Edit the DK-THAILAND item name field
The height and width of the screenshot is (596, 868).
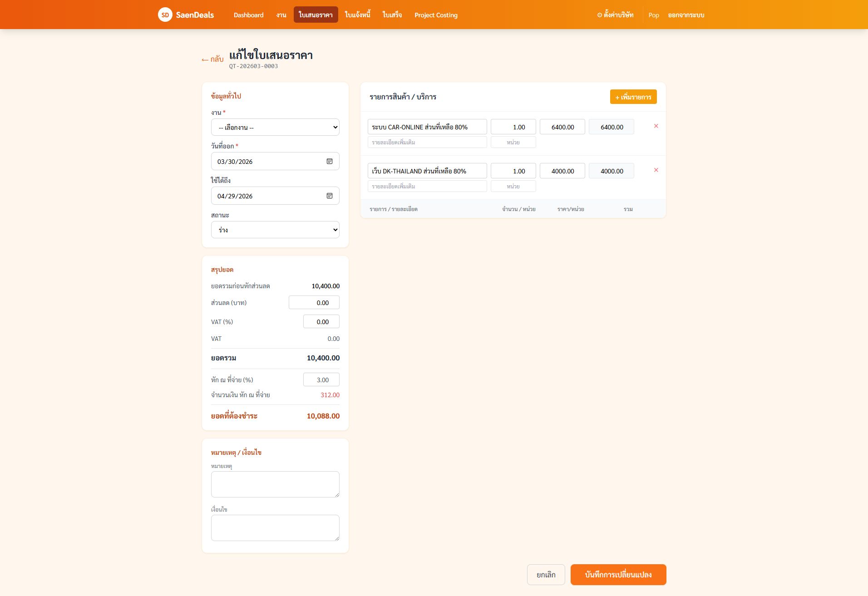pos(427,171)
